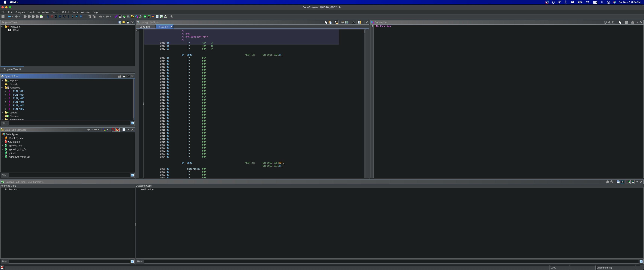Open macOS Control Center in menu bar
This screenshot has width=644, height=270.
608,2
